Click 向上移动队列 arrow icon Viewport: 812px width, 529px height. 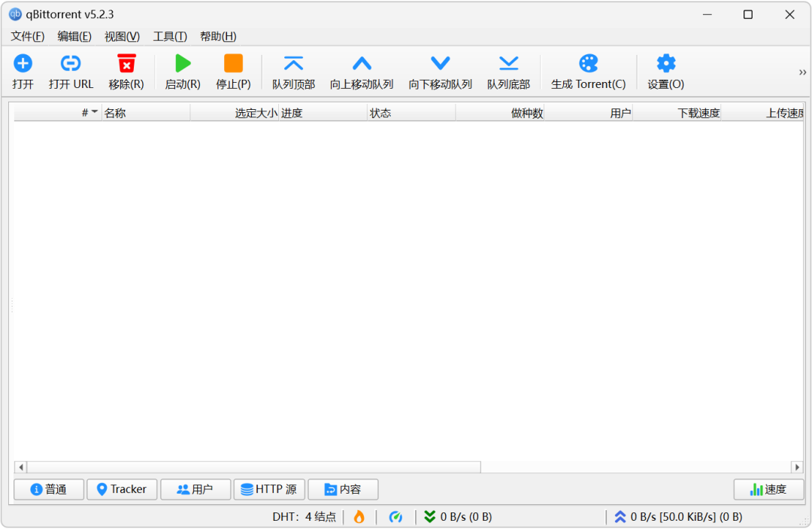pyautogui.click(x=362, y=64)
